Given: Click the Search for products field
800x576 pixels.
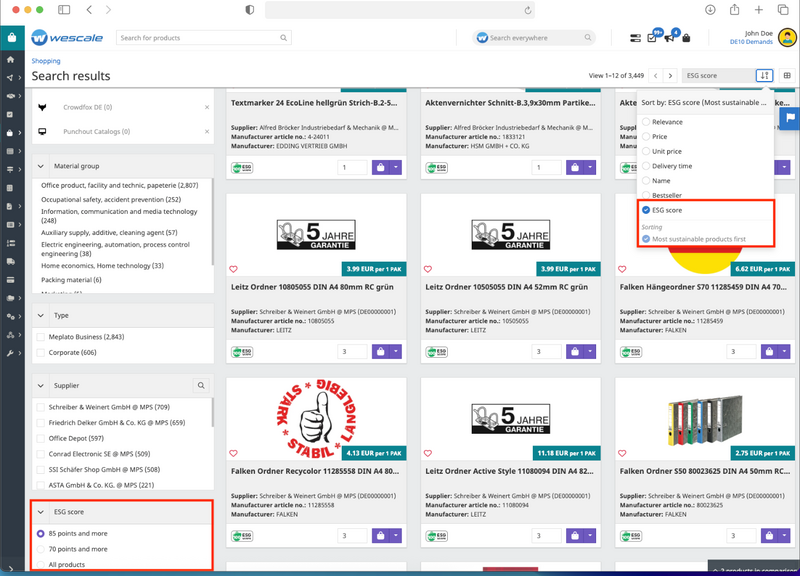Looking at the screenshot, I should point(204,38).
